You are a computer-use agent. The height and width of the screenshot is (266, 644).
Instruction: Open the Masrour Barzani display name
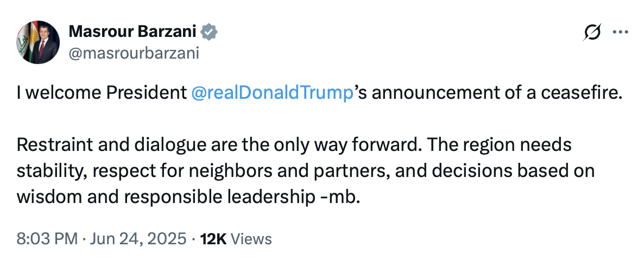coord(132,33)
